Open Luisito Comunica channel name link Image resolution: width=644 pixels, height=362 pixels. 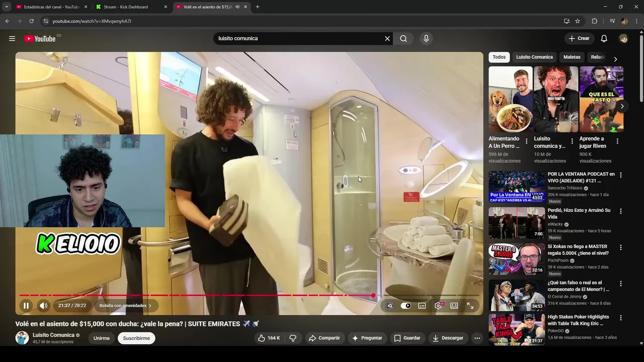pyautogui.click(x=53, y=335)
